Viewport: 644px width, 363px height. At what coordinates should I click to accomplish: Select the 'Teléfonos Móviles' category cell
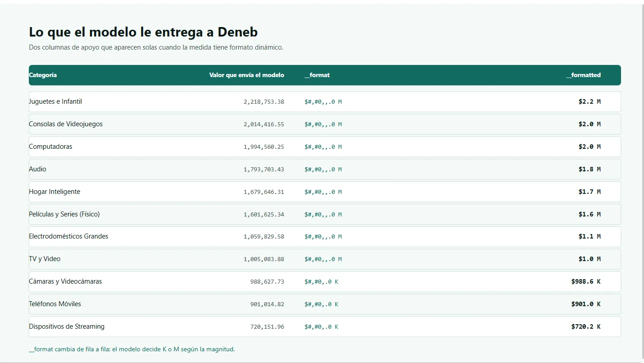(x=55, y=304)
